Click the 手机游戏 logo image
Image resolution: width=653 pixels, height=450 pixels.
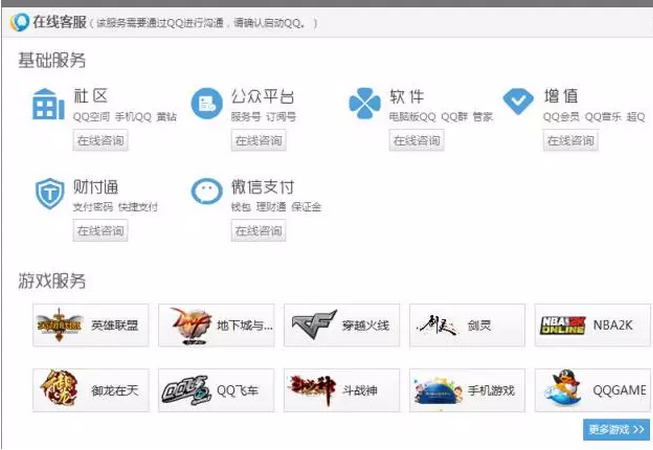click(x=438, y=390)
